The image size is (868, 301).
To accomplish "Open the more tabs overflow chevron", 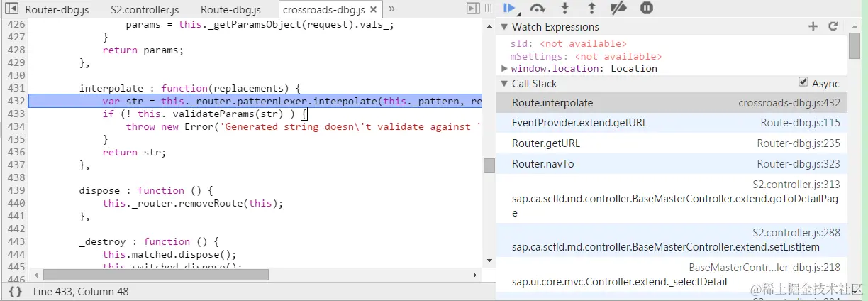I will [x=392, y=9].
